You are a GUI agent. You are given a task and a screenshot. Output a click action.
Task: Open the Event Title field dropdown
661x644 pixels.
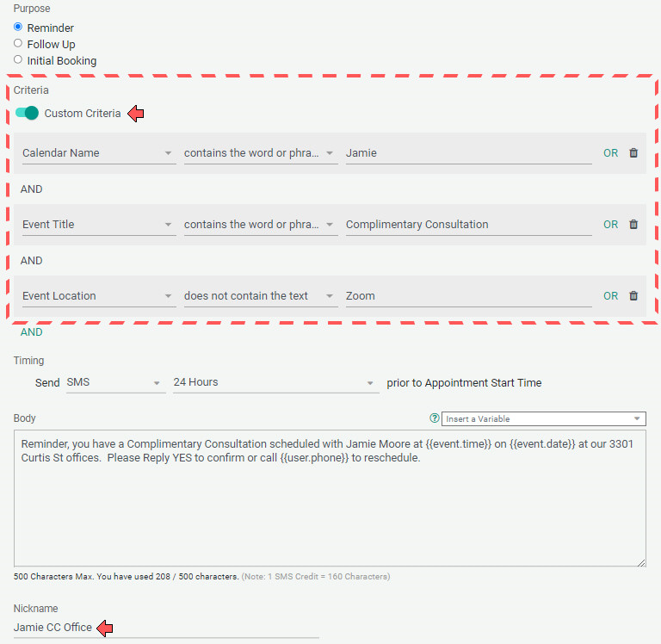coord(99,225)
